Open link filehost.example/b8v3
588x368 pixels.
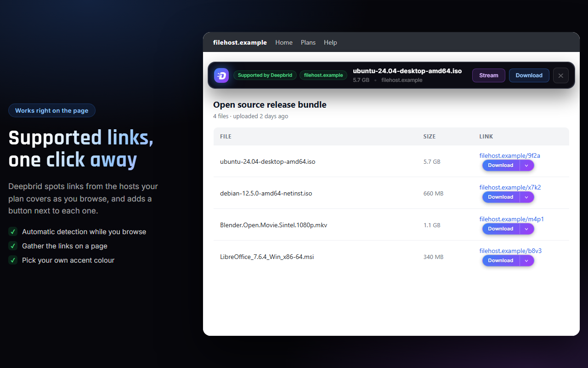coord(510,251)
